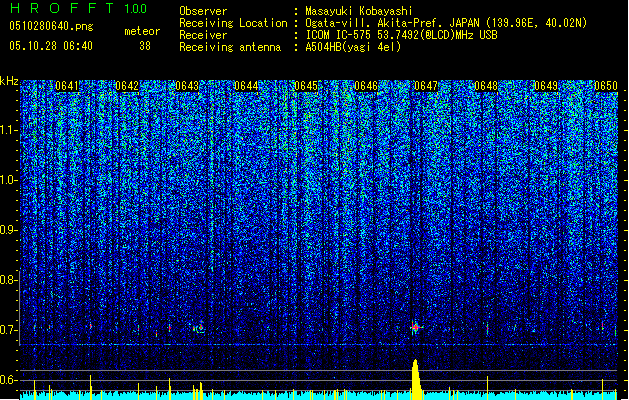The height and width of the screenshot is (400, 629).
Task: Click the file name 0510280640.png
Action: (x=51, y=26)
